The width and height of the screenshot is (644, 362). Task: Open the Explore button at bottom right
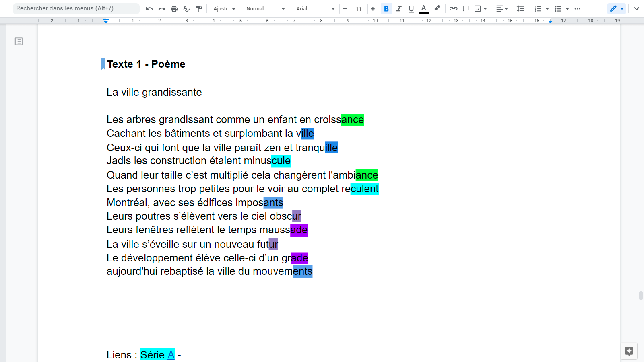coord(629,351)
